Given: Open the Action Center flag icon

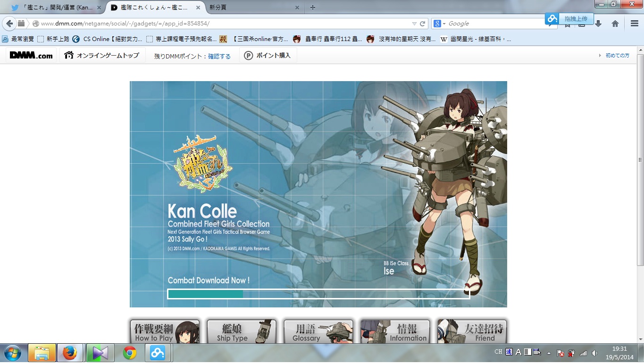Looking at the screenshot, I should point(560,353).
